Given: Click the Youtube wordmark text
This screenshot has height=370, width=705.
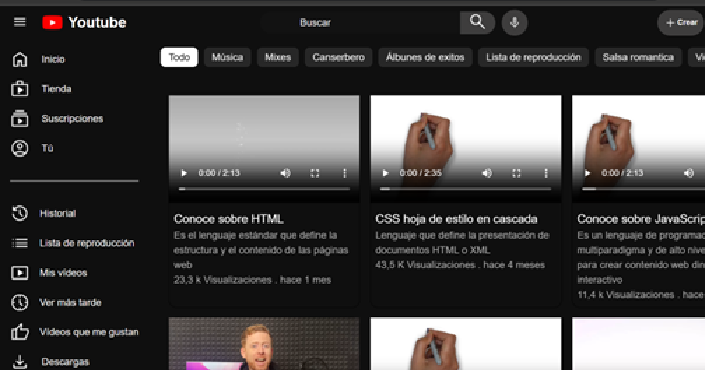Looking at the screenshot, I should pos(97,22).
